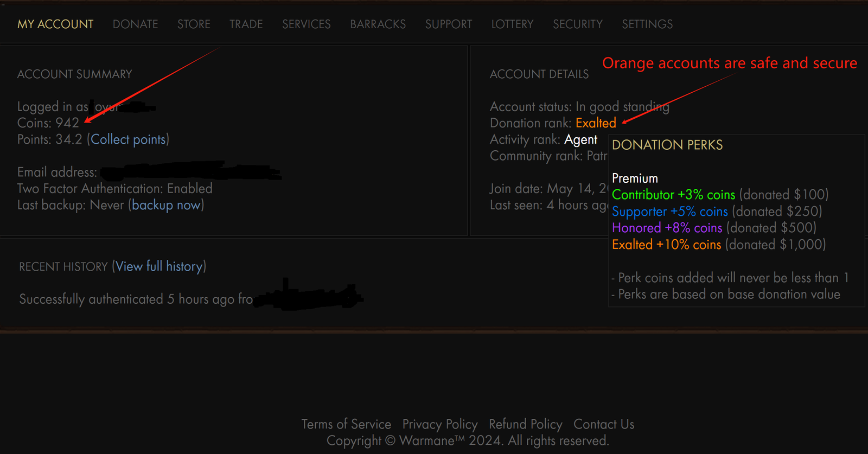Open the Store menu item

[194, 24]
